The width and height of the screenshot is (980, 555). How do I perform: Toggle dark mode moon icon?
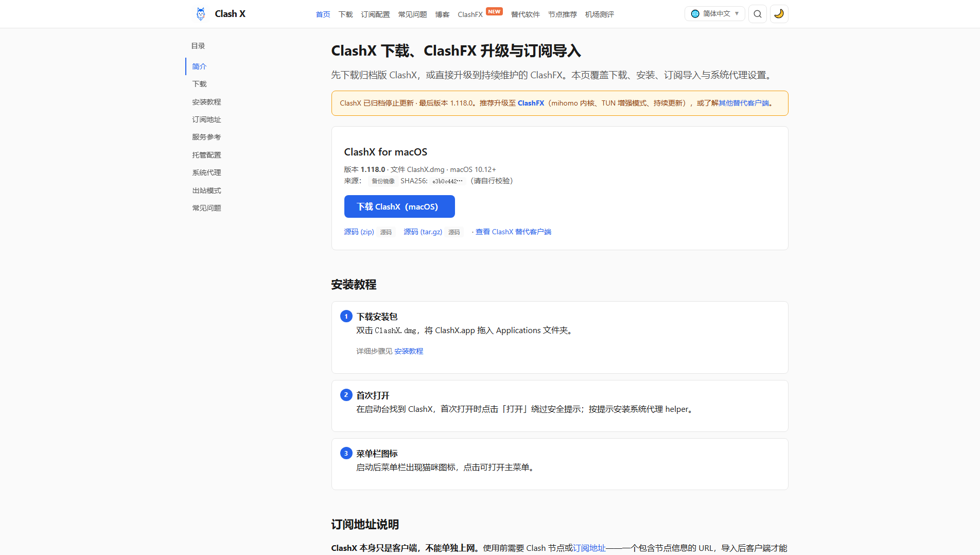coord(779,14)
